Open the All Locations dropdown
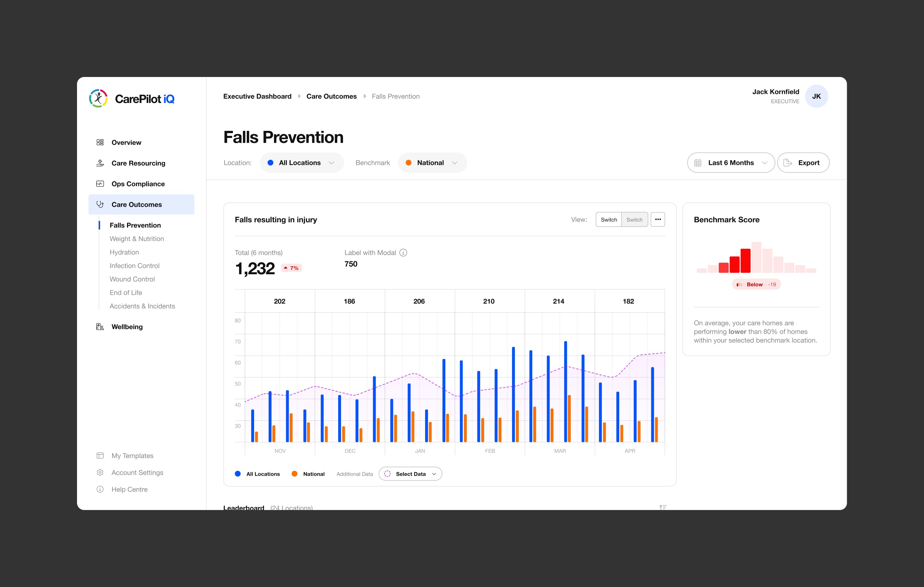The height and width of the screenshot is (587, 924). (x=302, y=163)
